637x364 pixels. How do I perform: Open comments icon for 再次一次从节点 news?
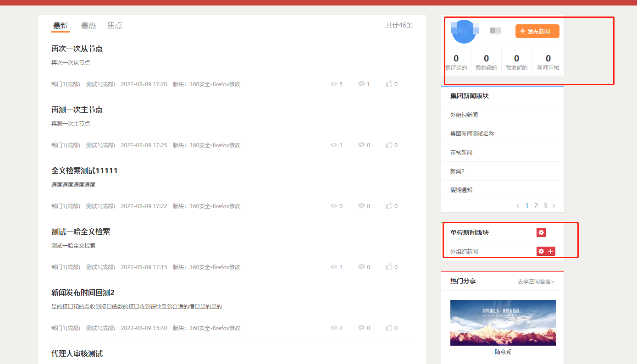pos(361,84)
